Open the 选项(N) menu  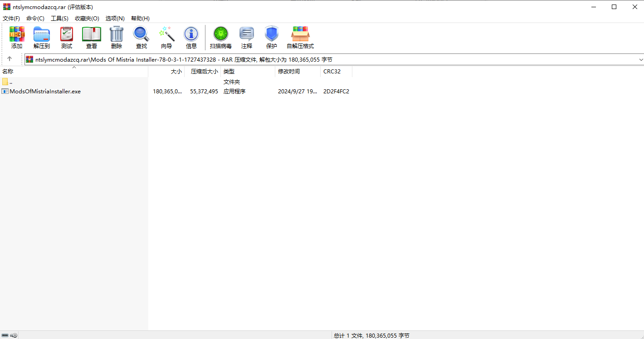[115, 19]
